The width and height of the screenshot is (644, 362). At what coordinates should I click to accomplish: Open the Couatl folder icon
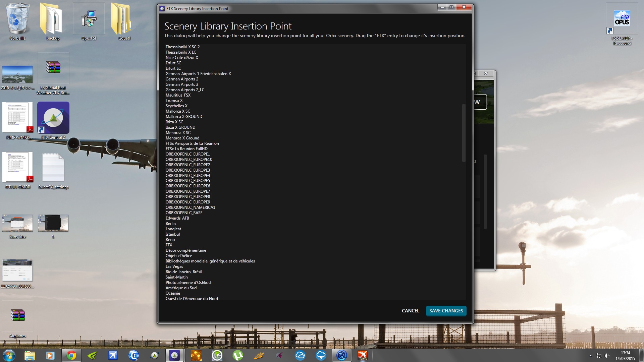(x=124, y=22)
